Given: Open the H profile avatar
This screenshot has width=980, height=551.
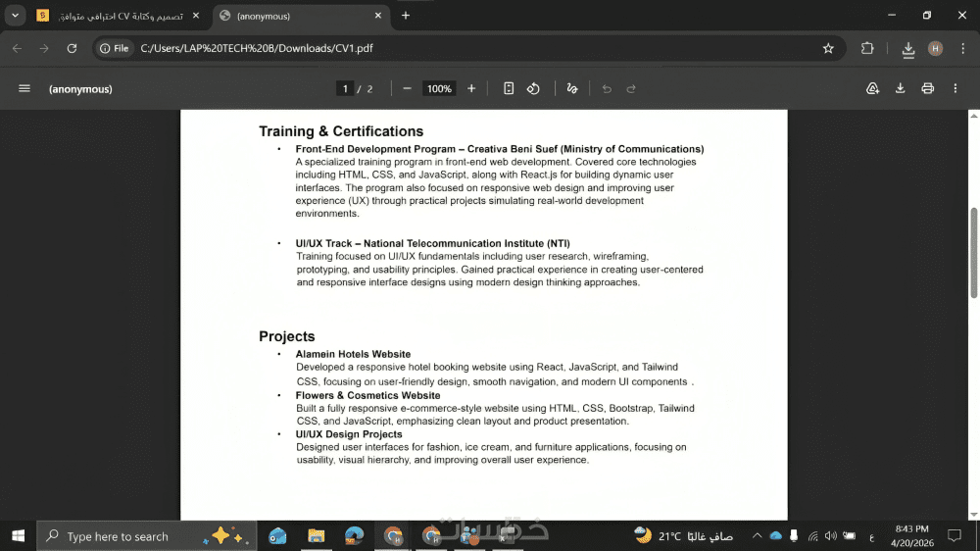Looking at the screenshot, I should [x=935, y=48].
